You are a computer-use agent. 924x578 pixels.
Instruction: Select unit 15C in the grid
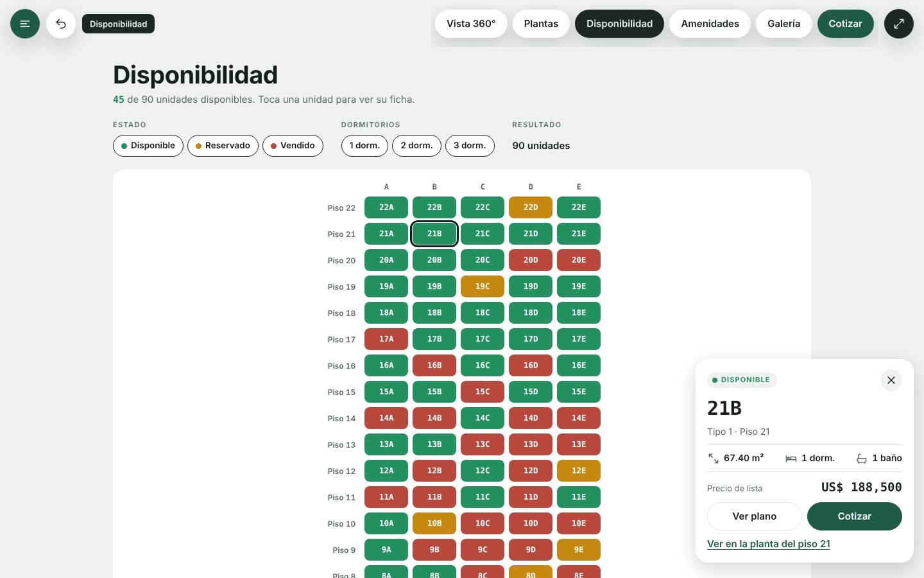click(483, 392)
